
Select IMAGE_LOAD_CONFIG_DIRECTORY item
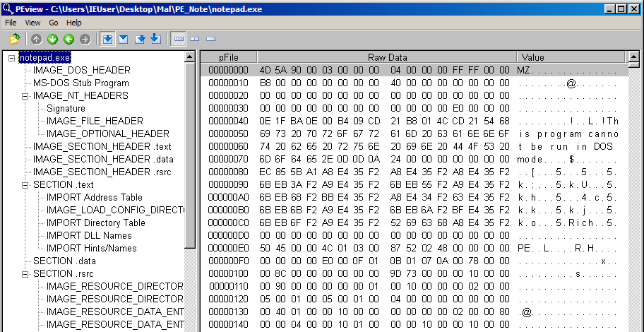coord(115,211)
